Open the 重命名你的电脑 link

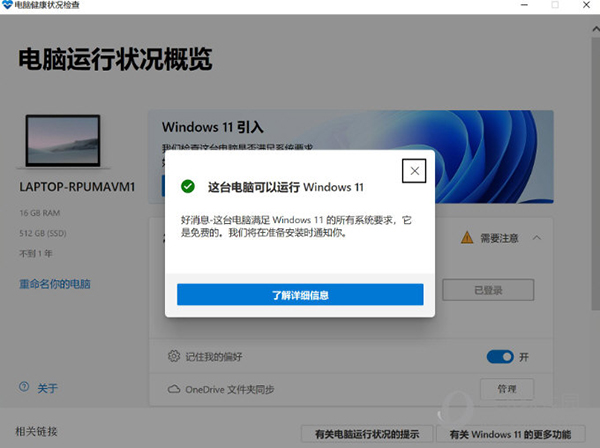(x=55, y=284)
